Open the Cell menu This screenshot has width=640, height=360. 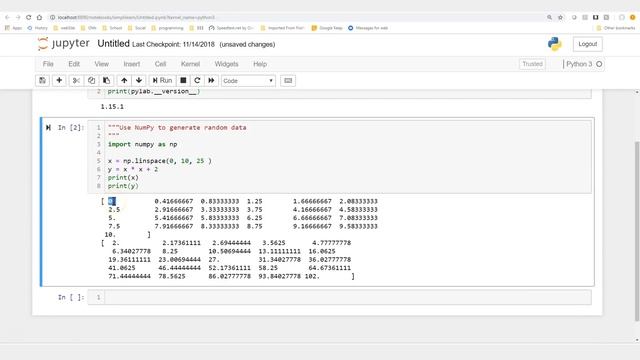pos(160,64)
